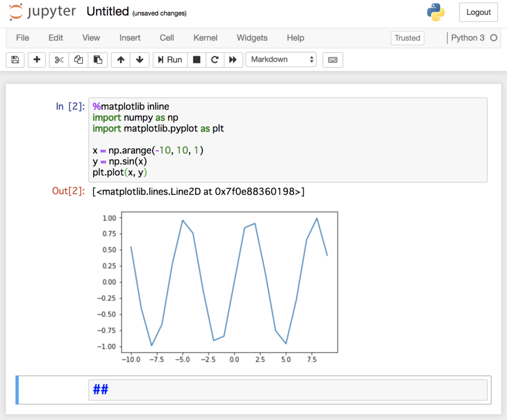Screen dimensions: 507x420
Task: Restart and run all with the fast-forward icon
Action: 233,60
